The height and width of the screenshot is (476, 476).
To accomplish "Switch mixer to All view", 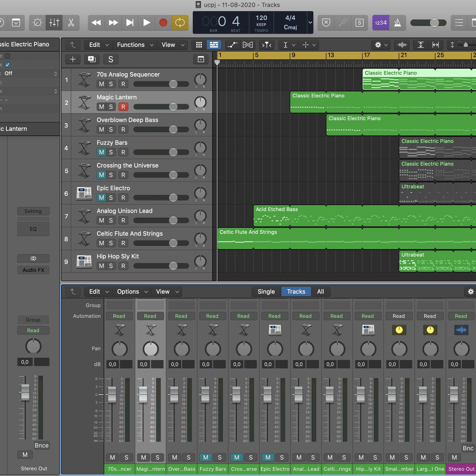I will (x=320, y=291).
